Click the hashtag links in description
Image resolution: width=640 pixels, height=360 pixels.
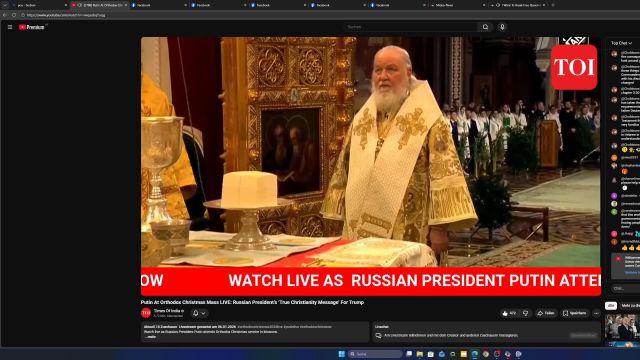coord(284,327)
